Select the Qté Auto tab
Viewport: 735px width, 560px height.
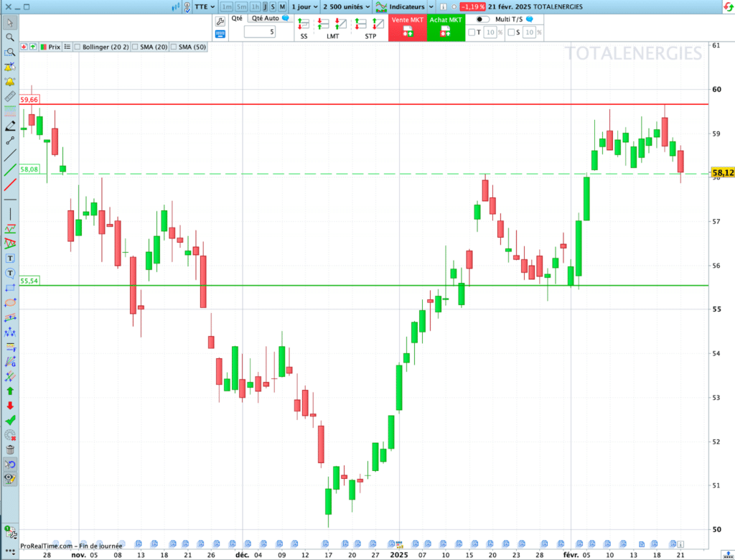pyautogui.click(x=270, y=18)
